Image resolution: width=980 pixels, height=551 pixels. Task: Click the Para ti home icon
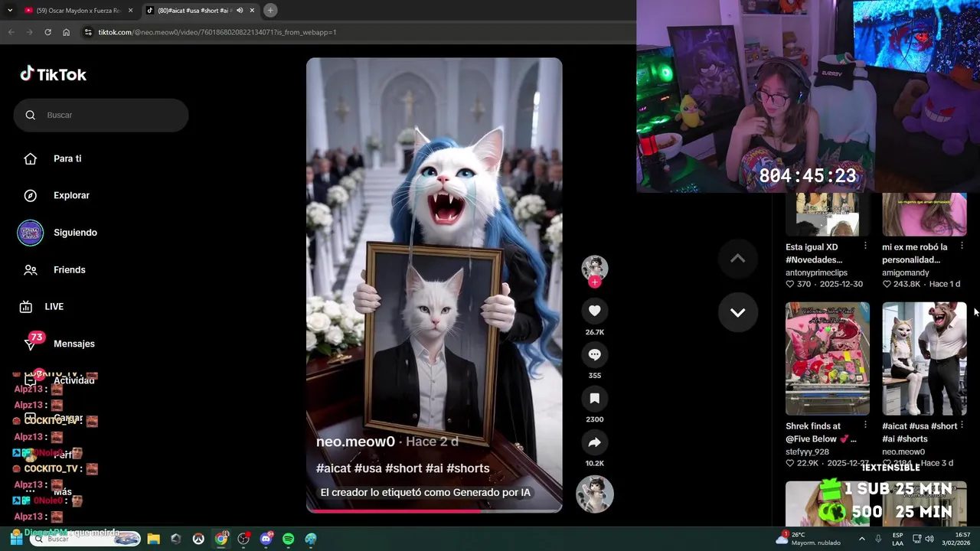point(31,158)
